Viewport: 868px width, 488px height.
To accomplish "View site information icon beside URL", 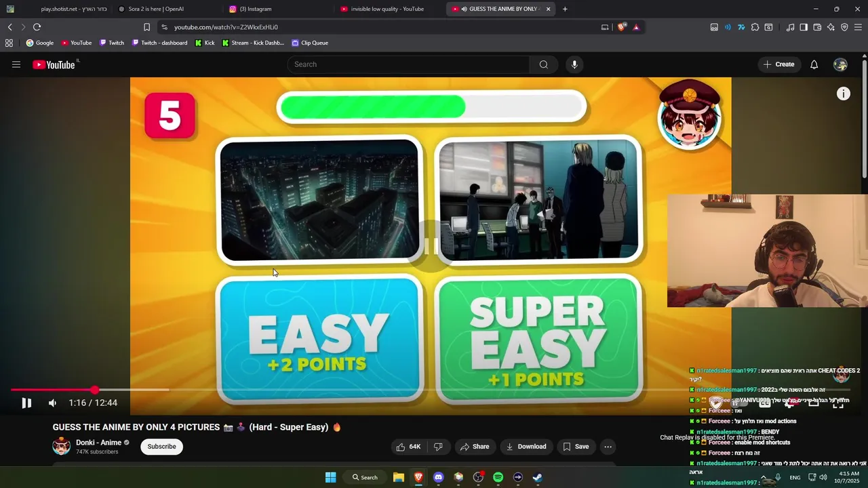I will point(164,27).
